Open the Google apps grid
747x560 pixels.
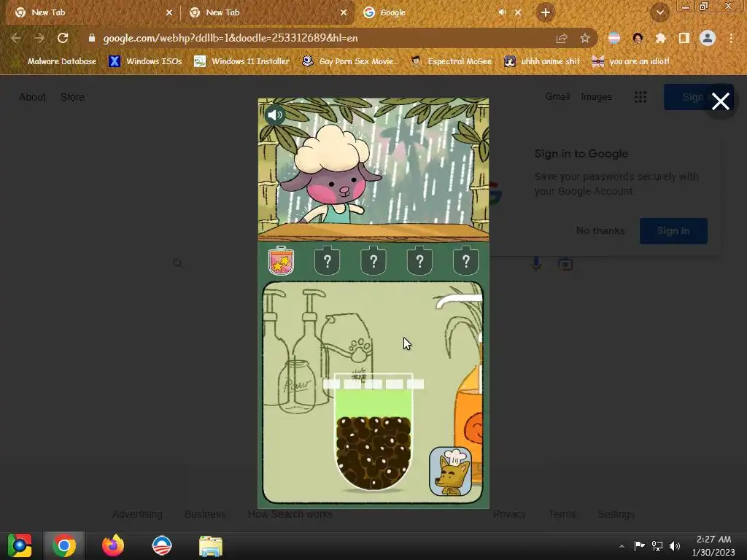pyautogui.click(x=640, y=97)
